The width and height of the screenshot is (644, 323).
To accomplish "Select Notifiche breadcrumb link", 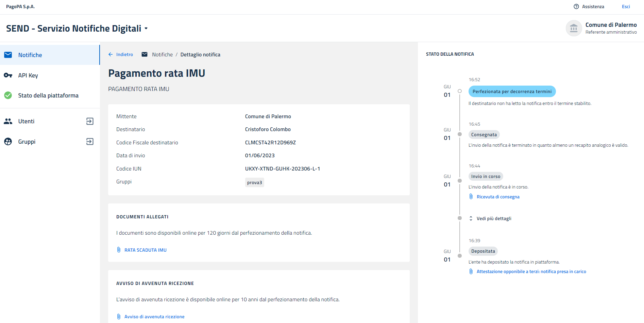I will [162, 55].
